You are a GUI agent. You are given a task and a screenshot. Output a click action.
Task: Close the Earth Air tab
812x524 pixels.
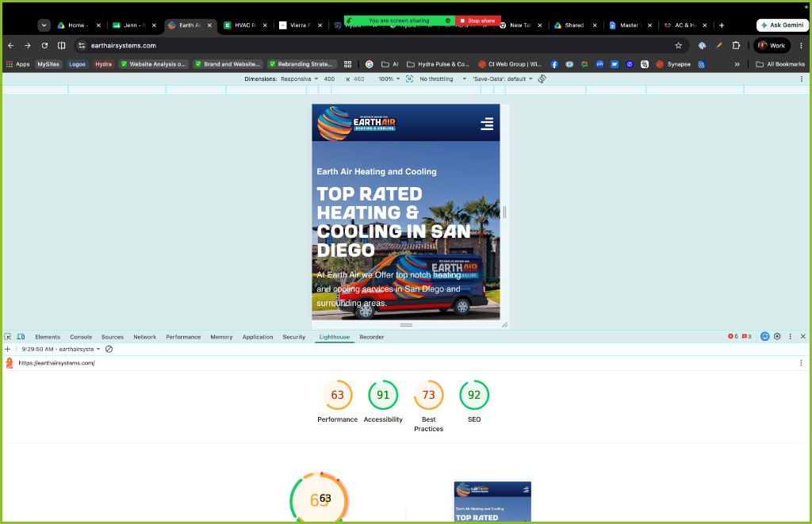coord(209,25)
